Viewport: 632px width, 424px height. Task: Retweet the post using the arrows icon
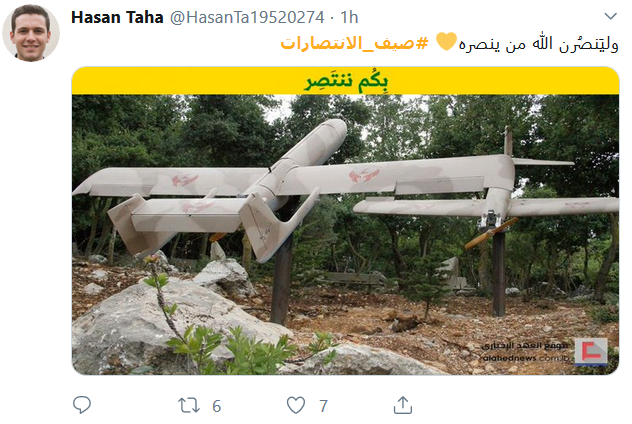[189, 405]
